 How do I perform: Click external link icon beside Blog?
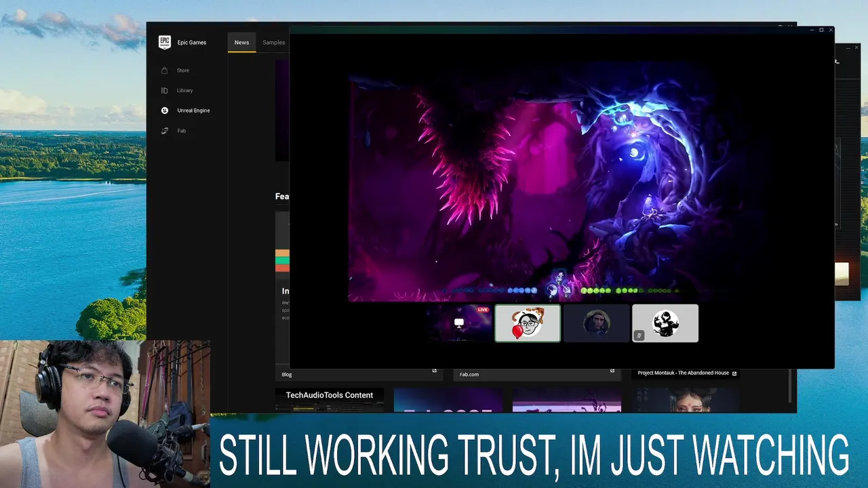coord(435,371)
